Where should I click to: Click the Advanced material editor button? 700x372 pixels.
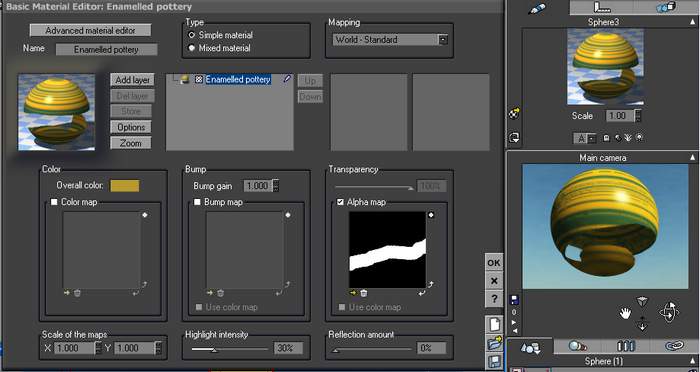(90, 30)
